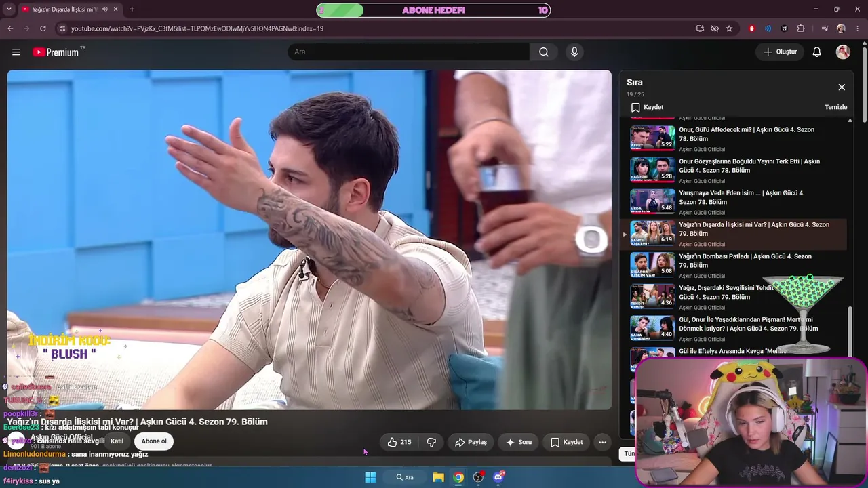The height and width of the screenshot is (488, 868).
Task: Open OBS Studio from the taskbar
Action: (x=479, y=477)
